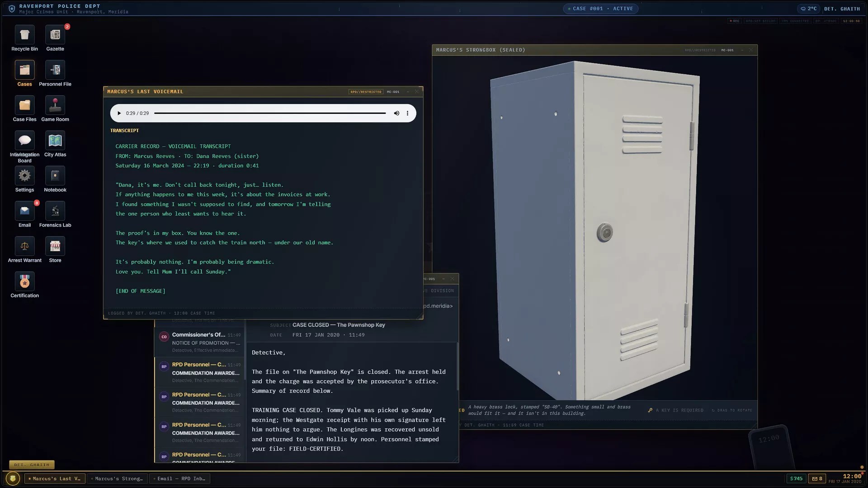Open the Settings gear icon
This screenshot has height=488, width=868.
(x=24, y=176)
